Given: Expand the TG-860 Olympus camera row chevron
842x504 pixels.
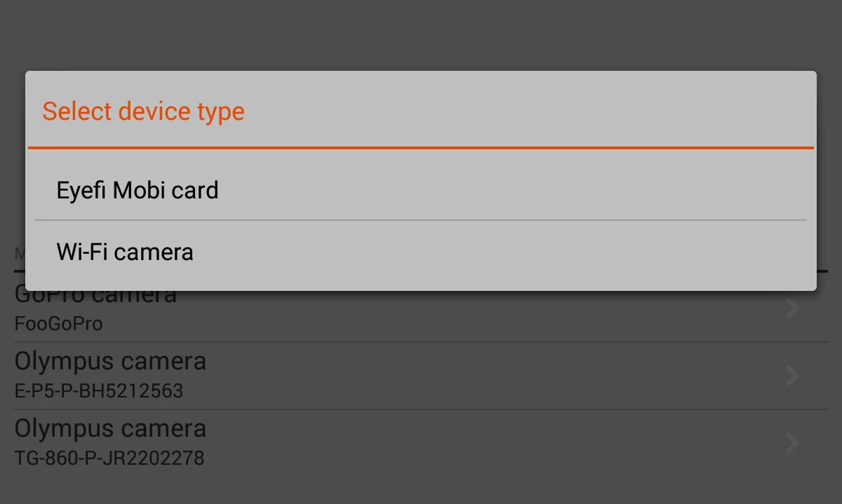Looking at the screenshot, I should coord(791,443).
